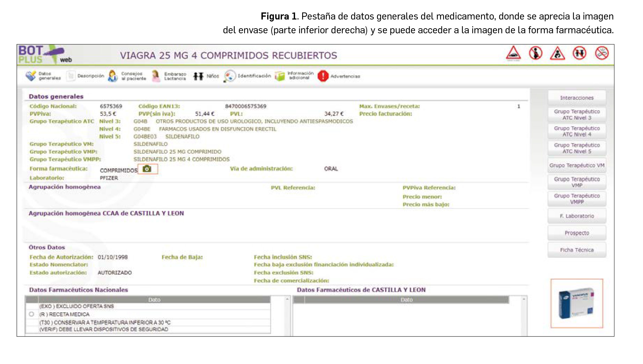Screen dimensions: 643x364
Task: Open the Viagra package image thumbnail
Action: pos(576,303)
